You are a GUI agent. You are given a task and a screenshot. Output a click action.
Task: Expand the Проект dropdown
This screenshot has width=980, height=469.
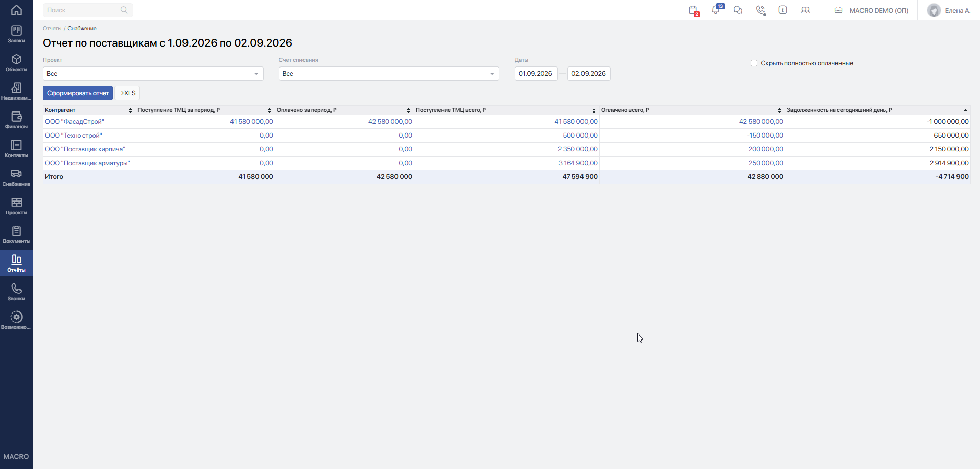click(153, 74)
